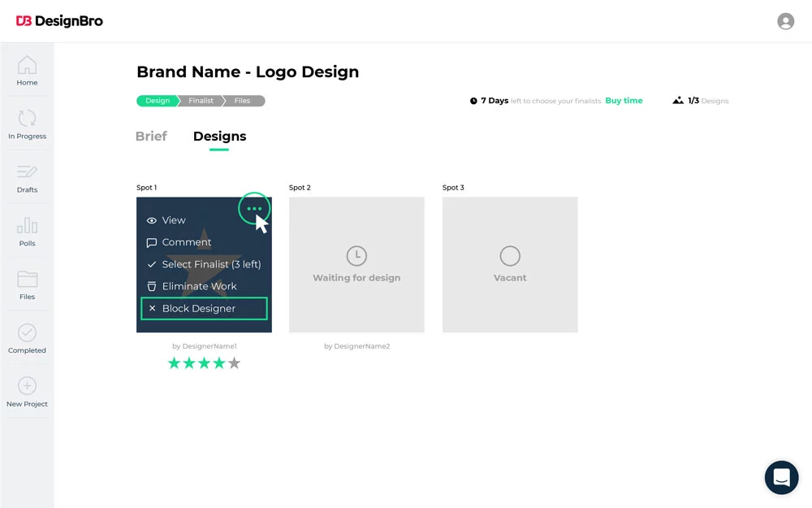This screenshot has height=508, width=812.
Task: Select the Files sidebar icon
Action: [x=27, y=280]
